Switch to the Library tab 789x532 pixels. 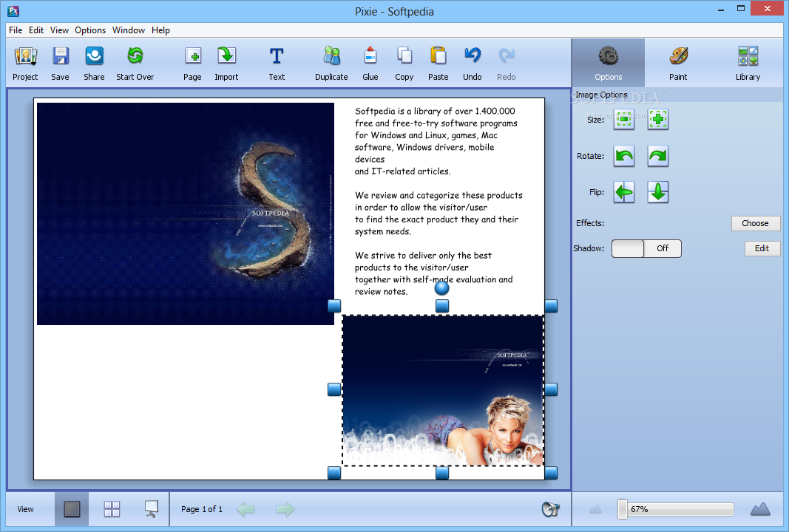[748, 63]
